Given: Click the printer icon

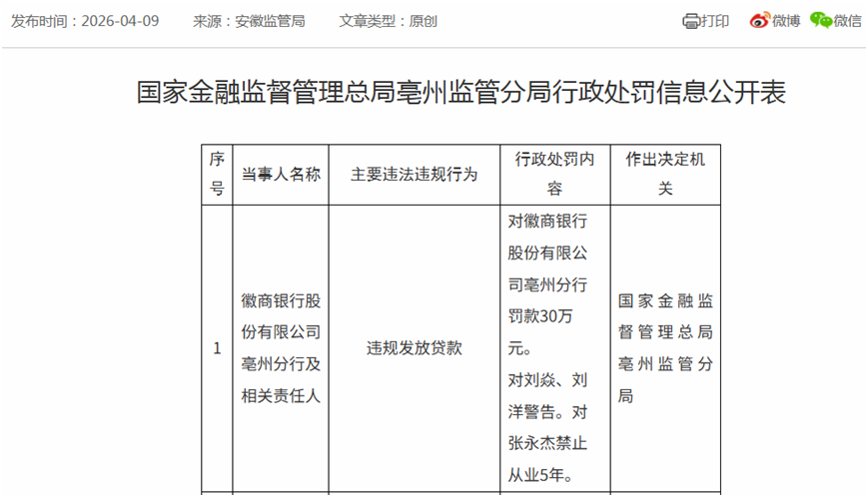Looking at the screenshot, I should point(691,21).
